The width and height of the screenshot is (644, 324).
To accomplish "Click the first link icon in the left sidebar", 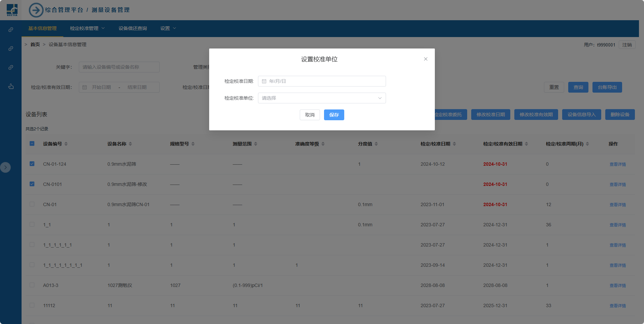I will click(x=11, y=30).
